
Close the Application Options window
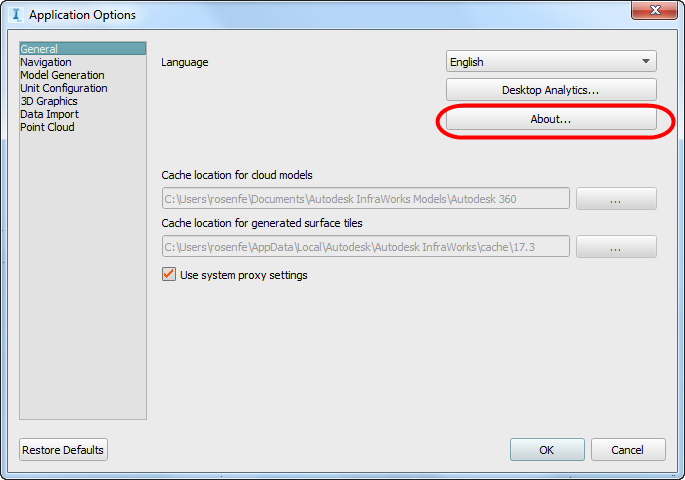pyautogui.click(x=654, y=10)
